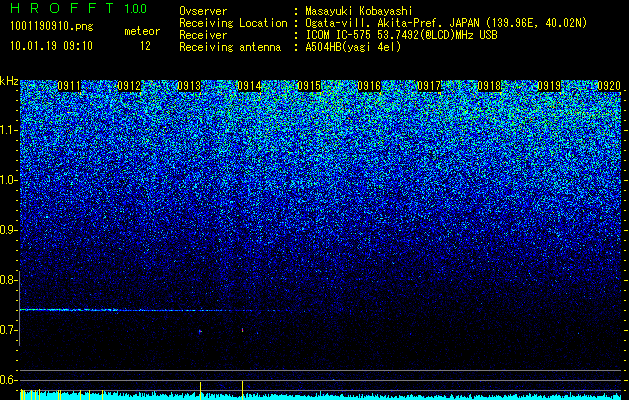
Task: Click the "Receiving Location" label
Action: [233, 23]
